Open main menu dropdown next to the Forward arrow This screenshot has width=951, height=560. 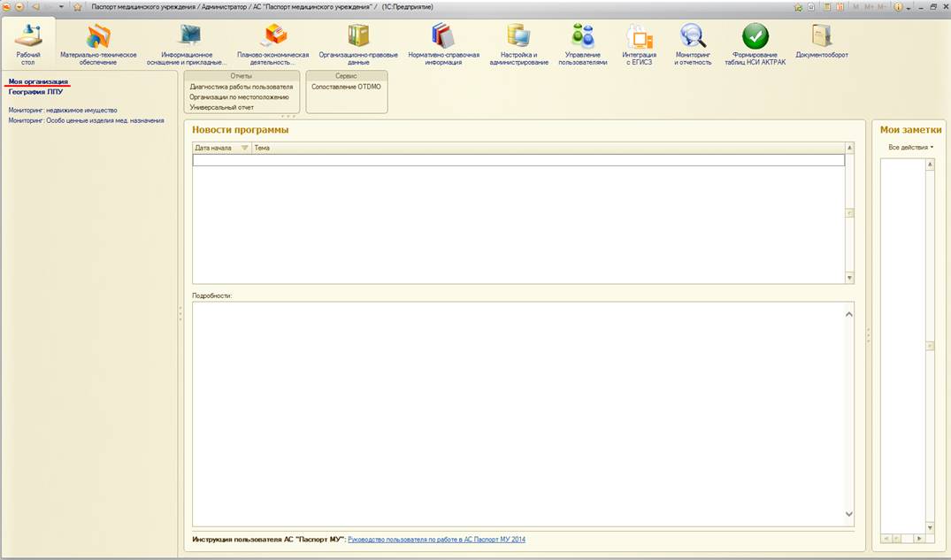click(61, 6)
